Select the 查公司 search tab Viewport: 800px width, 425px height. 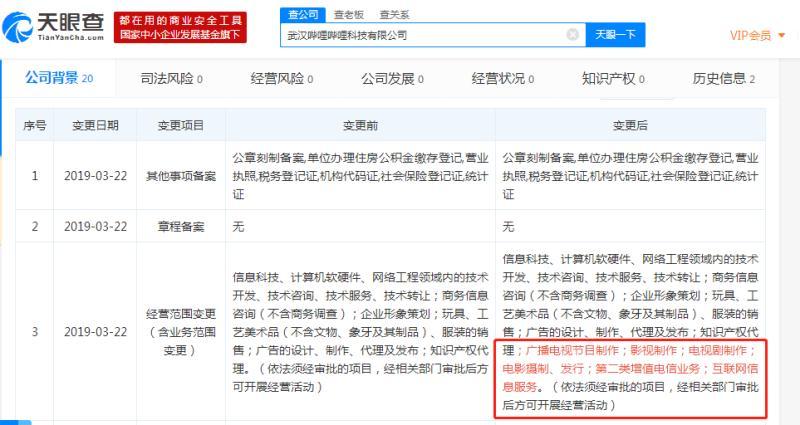303,15
